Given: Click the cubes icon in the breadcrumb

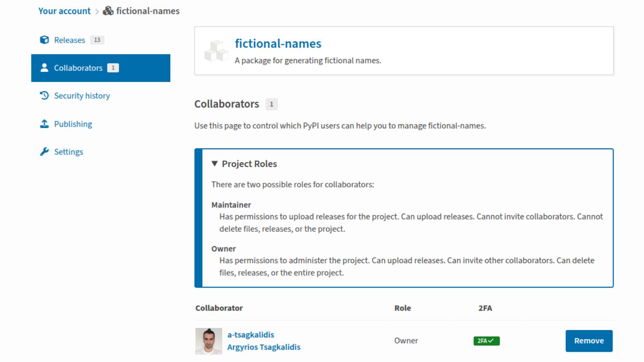Looking at the screenshot, I should [108, 11].
